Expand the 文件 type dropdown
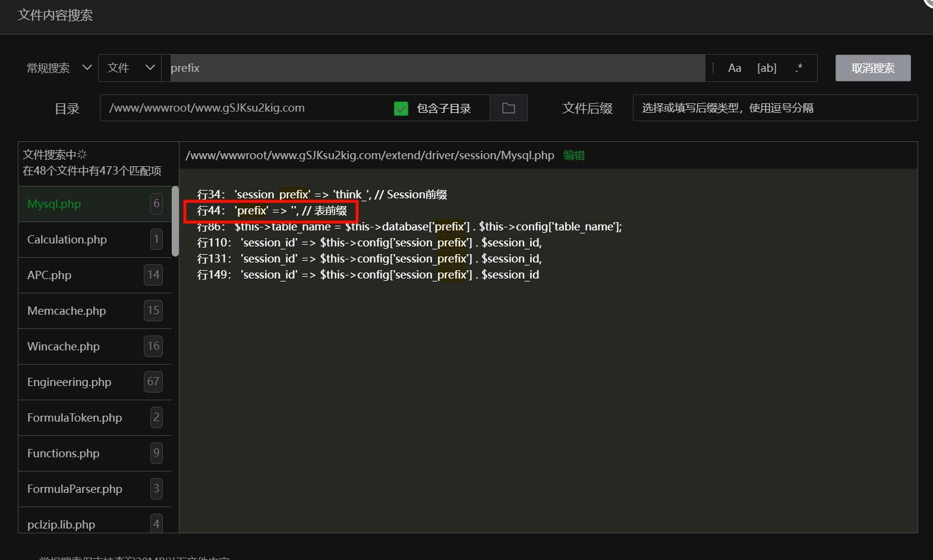Image resolution: width=933 pixels, height=560 pixels. pos(130,68)
